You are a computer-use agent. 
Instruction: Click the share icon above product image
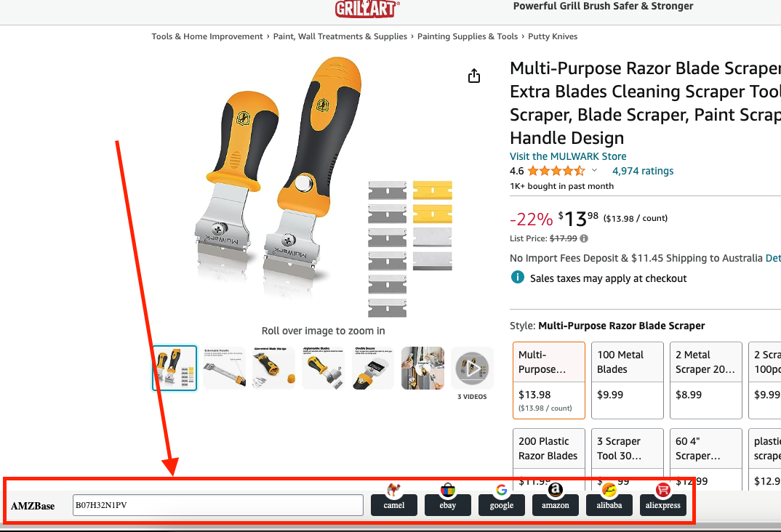pyautogui.click(x=474, y=76)
